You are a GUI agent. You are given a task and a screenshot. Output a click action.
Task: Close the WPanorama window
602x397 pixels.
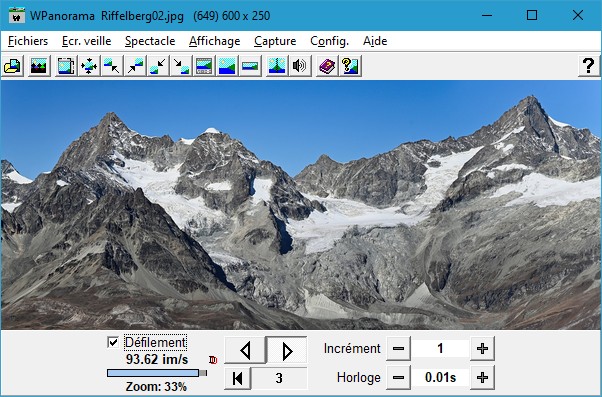point(577,15)
